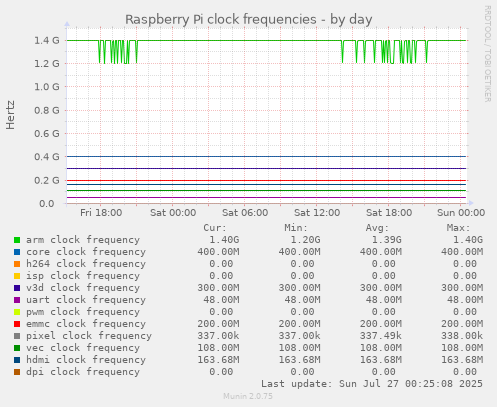Click the v3d clock average value 300.00M
Screen dimensions: 497x407
coord(381,288)
